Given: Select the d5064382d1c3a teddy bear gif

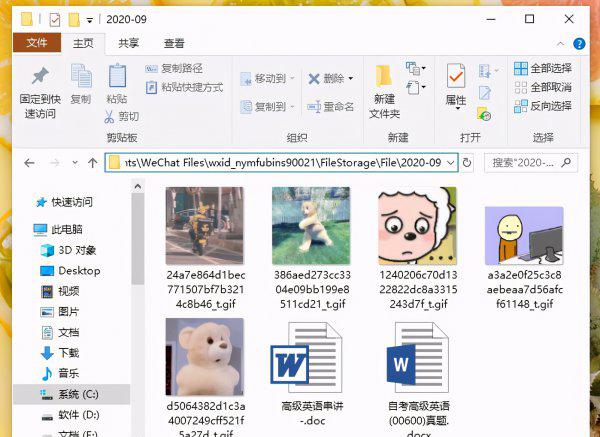Looking at the screenshot, I should [205, 357].
